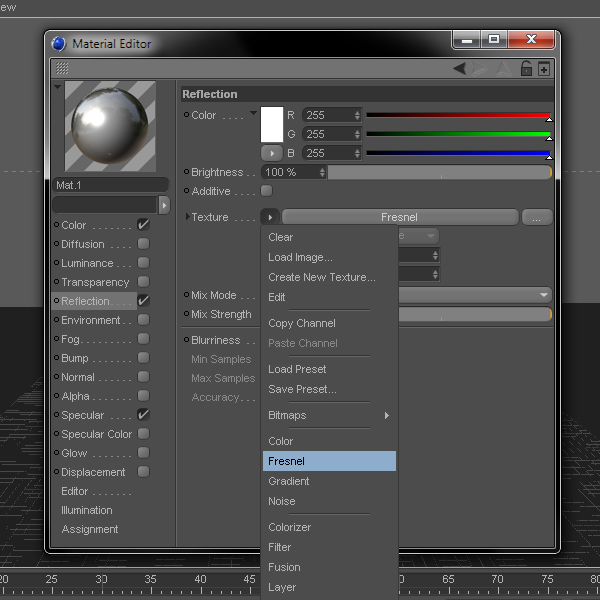Screen dimensions: 600x600
Task: Click the forward arrow in Material Editor toolbar
Action: pyautogui.click(x=479, y=69)
